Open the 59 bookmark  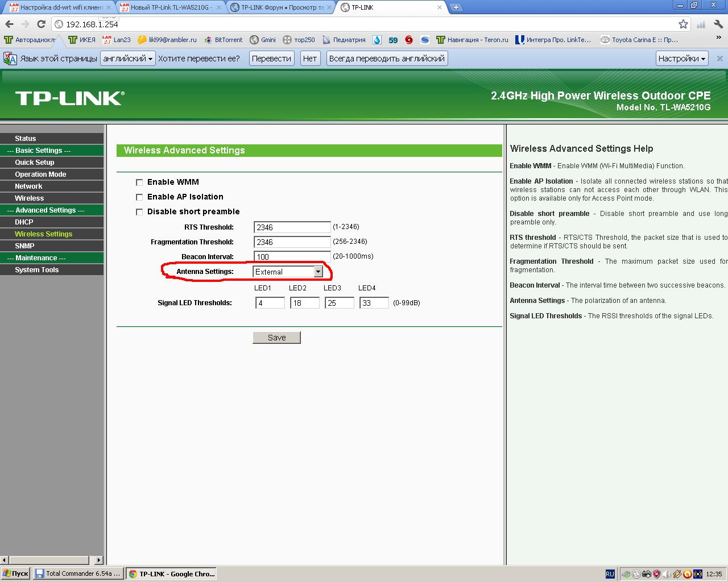393,40
